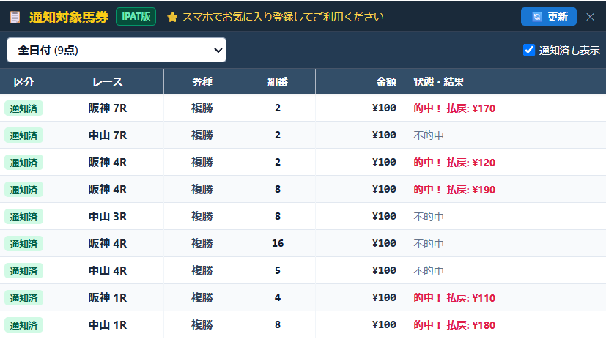Click the 払戻: ¥120 result text
The width and height of the screenshot is (606, 364).
(470, 163)
